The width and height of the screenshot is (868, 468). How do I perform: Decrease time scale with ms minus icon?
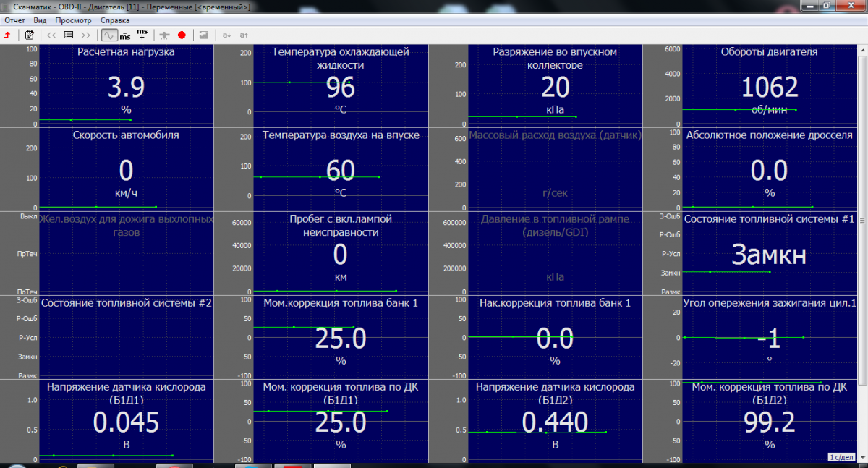point(125,35)
